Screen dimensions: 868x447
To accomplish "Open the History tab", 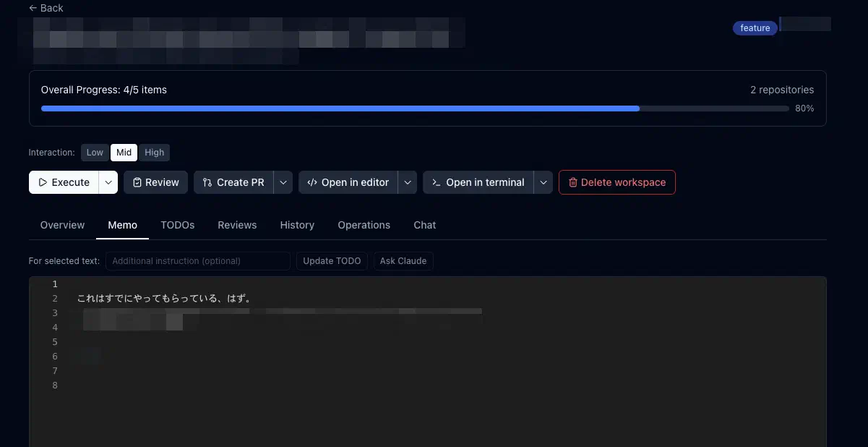I will pyautogui.click(x=297, y=225).
